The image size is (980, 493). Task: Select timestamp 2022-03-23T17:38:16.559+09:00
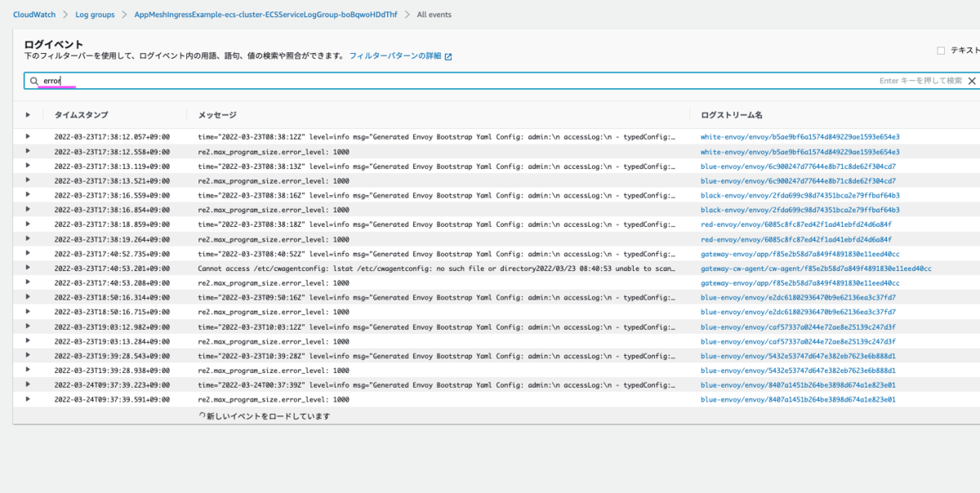[x=112, y=195]
